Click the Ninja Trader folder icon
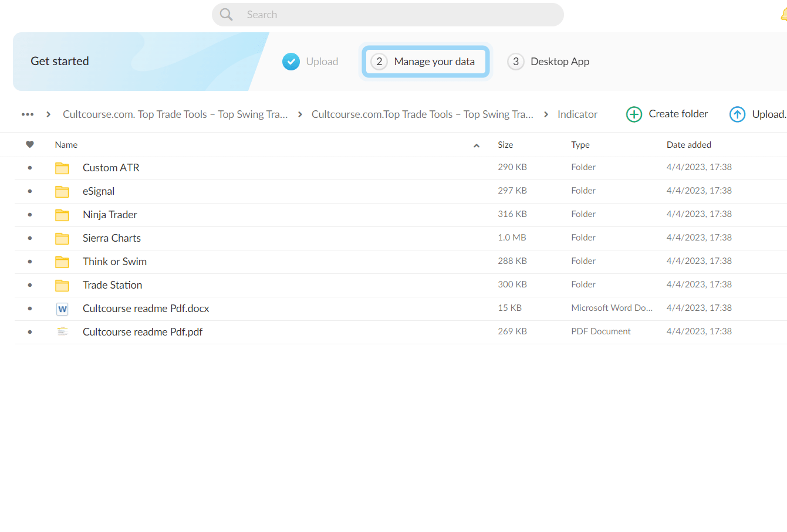Screen dimensions: 787x532 click(62, 215)
